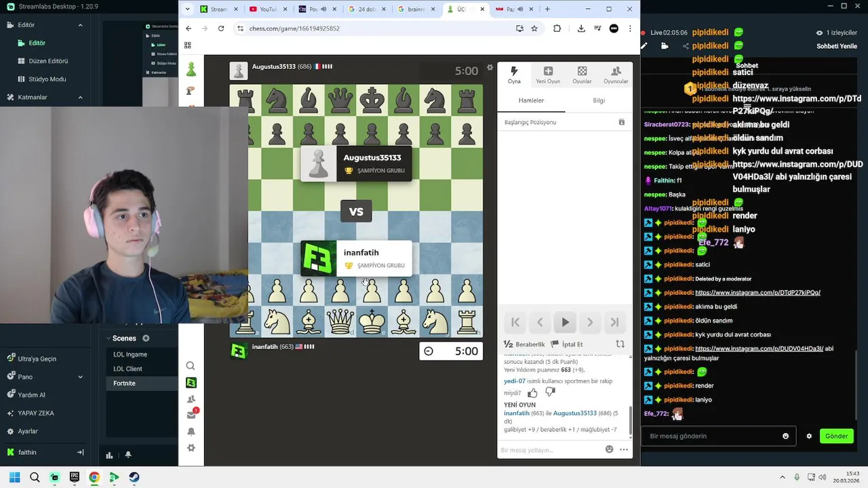Expand the Pano dropdown chevron

point(81,377)
